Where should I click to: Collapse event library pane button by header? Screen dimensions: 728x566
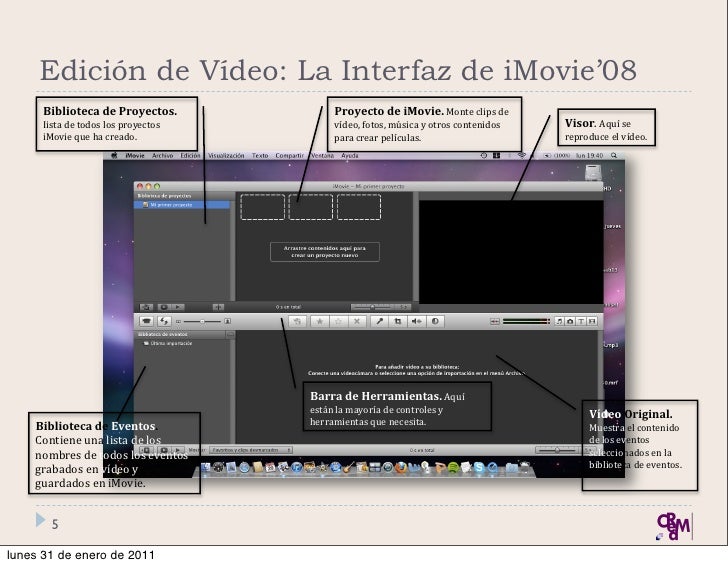(x=230, y=334)
